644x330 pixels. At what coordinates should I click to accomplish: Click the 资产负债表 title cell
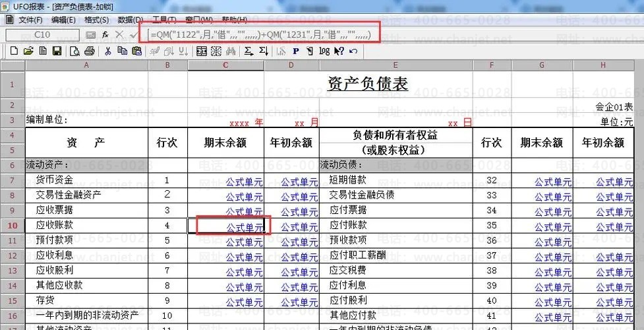(x=368, y=84)
